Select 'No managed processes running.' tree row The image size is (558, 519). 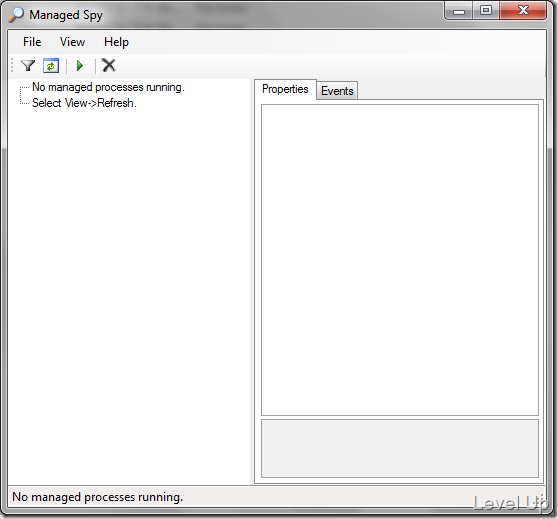pos(108,87)
